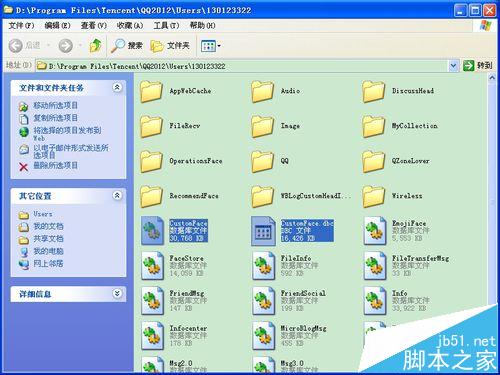This screenshot has height=375, width=500.
Task: Click the 转到 Go button
Action: pyautogui.click(x=478, y=66)
